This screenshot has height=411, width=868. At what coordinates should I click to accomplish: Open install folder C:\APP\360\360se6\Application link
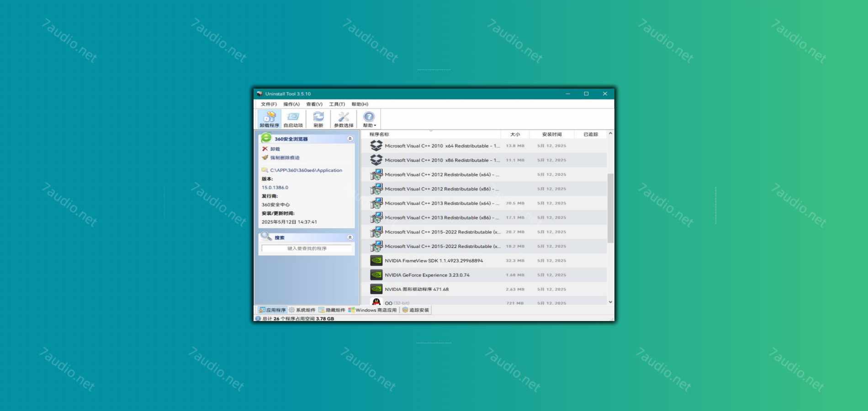pos(306,170)
